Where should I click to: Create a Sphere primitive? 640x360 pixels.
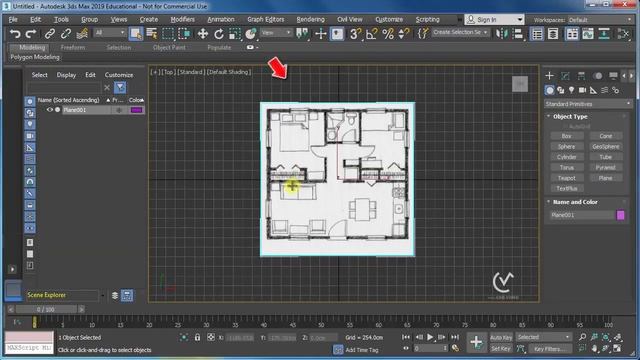(567, 147)
